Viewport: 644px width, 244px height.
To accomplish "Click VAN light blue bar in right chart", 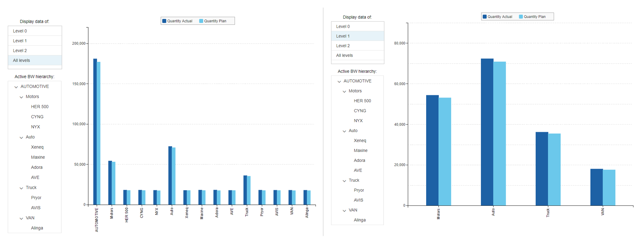I will [609, 188].
